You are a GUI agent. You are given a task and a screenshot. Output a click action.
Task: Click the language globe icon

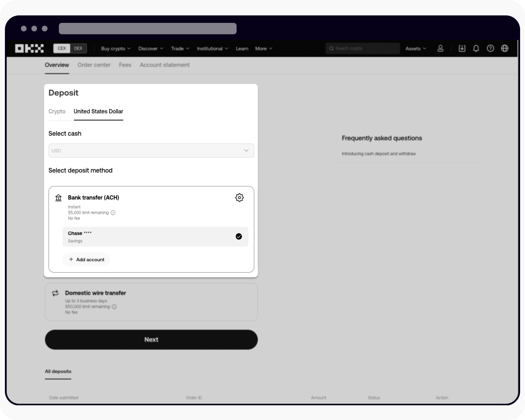pos(505,48)
